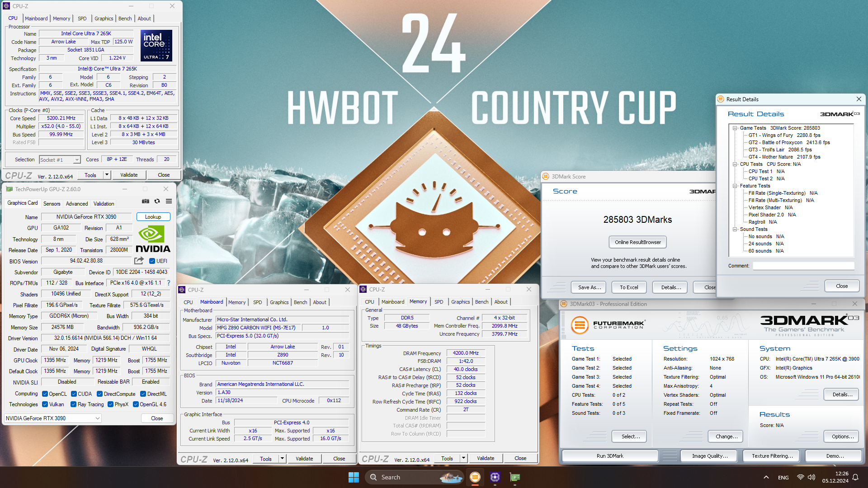Open CPU-Z chip icon in taskbar
This screenshot has height=488, width=868.
pos(495,477)
